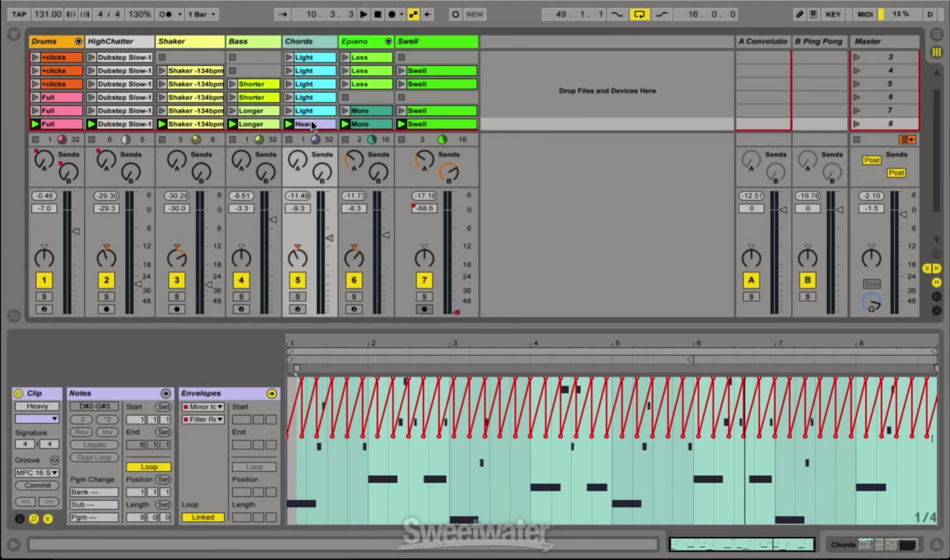Click the Swell track Send B knob
The width and height of the screenshot is (950, 560).
pos(449,173)
